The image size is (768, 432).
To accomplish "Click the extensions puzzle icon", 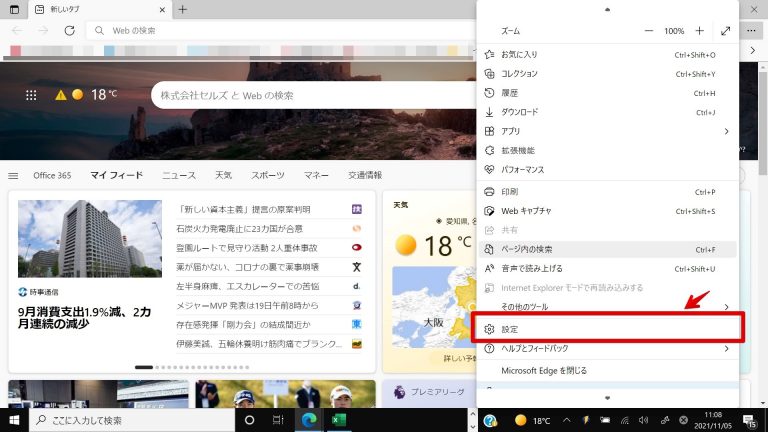I will point(489,150).
